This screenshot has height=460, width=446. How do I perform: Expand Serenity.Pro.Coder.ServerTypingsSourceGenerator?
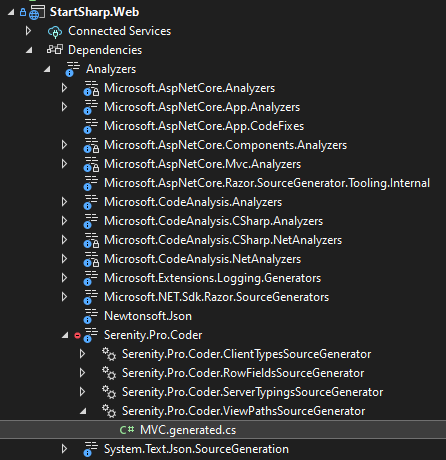coord(82,392)
